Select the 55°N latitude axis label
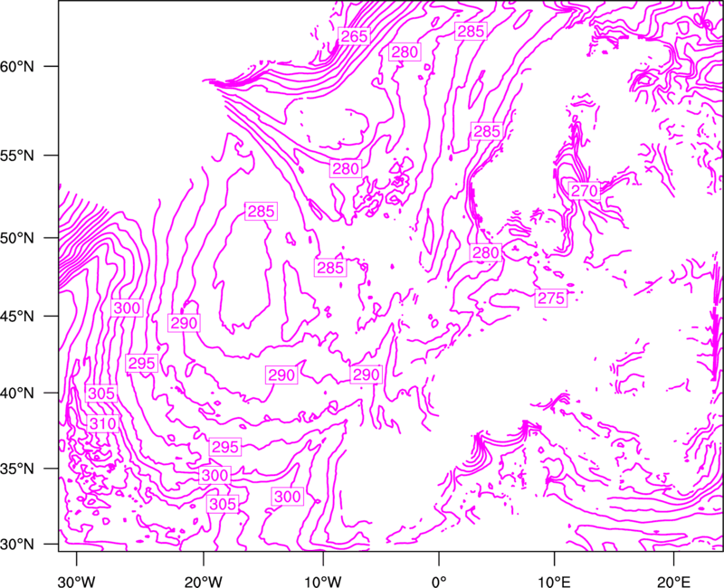This screenshot has height=588, width=724. [17, 156]
